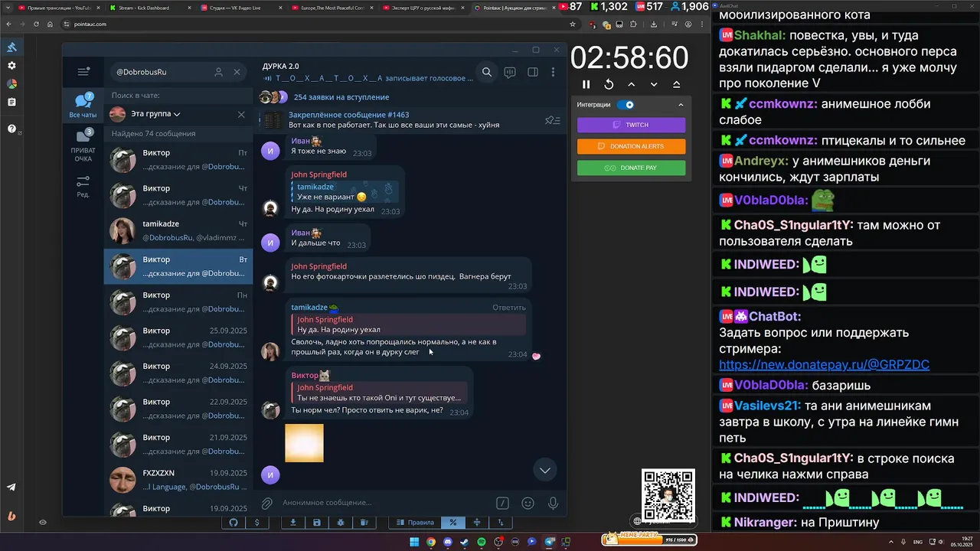Click the message input field 'Анонимное сообщение'

[x=383, y=503]
